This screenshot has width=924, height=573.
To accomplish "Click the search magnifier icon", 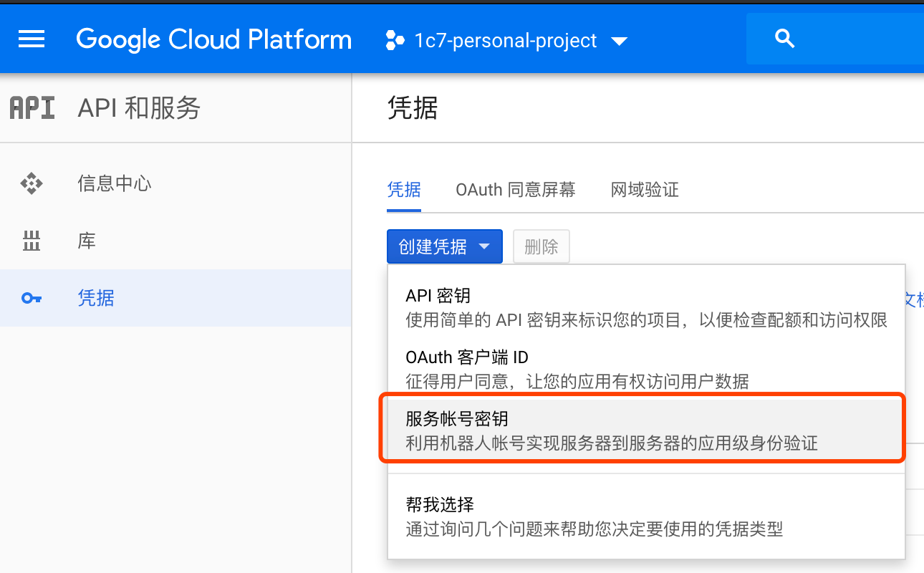I will point(785,39).
